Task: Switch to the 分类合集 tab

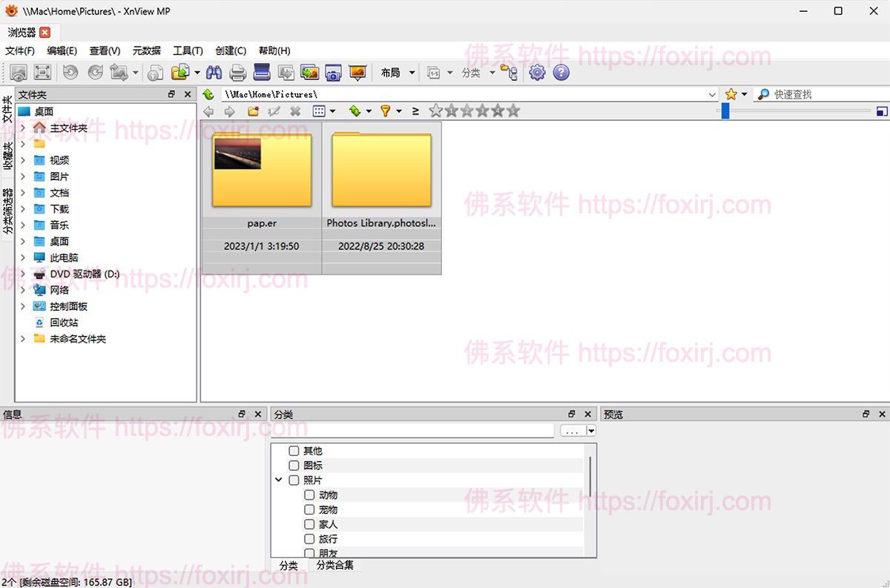Action: (334, 565)
